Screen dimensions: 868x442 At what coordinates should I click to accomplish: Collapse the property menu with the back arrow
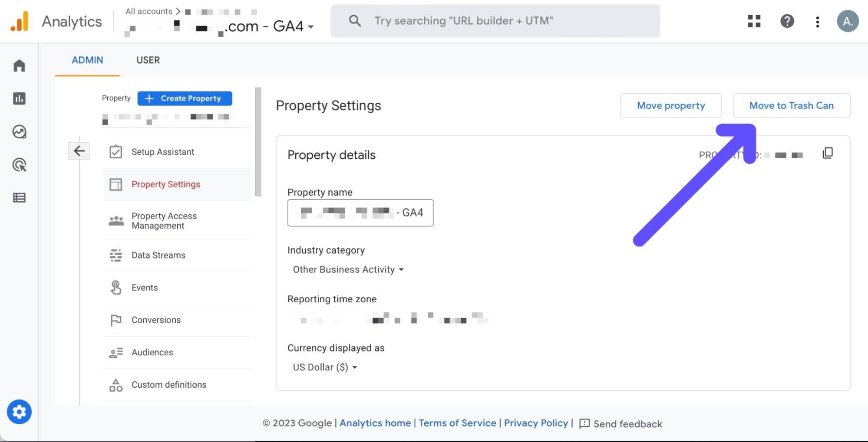79,151
